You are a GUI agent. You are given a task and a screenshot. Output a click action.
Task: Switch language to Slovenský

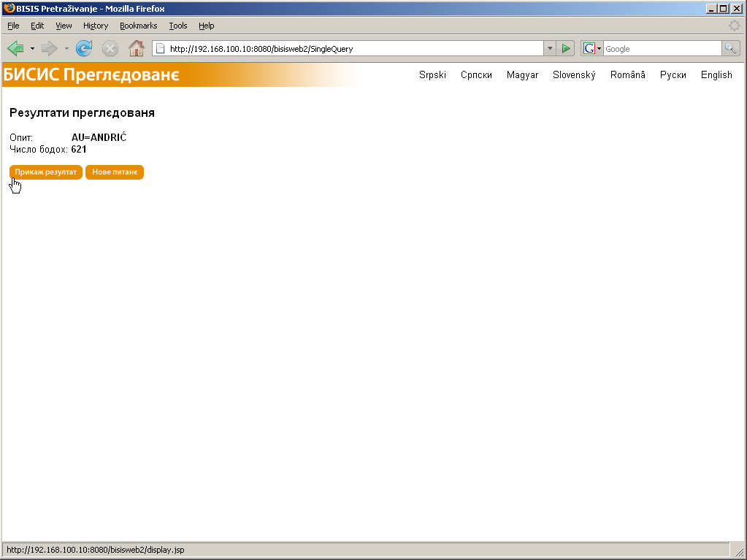pyautogui.click(x=574, y=74)
